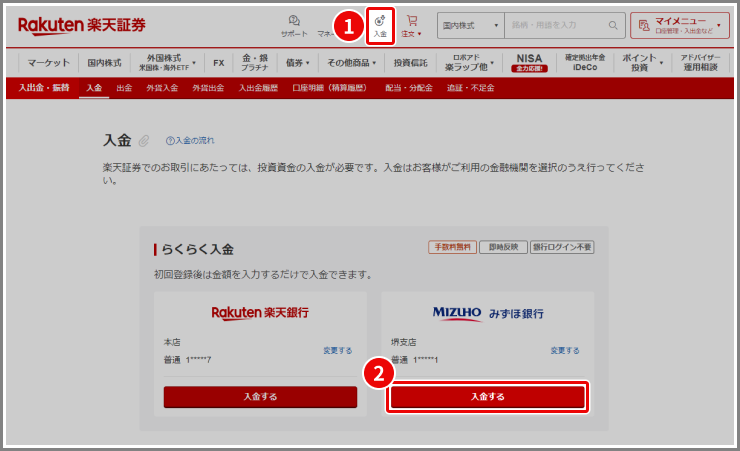Go to マーケット in main navigation
Viewport: 740px width, 451px height.
[x=48, y=63]
